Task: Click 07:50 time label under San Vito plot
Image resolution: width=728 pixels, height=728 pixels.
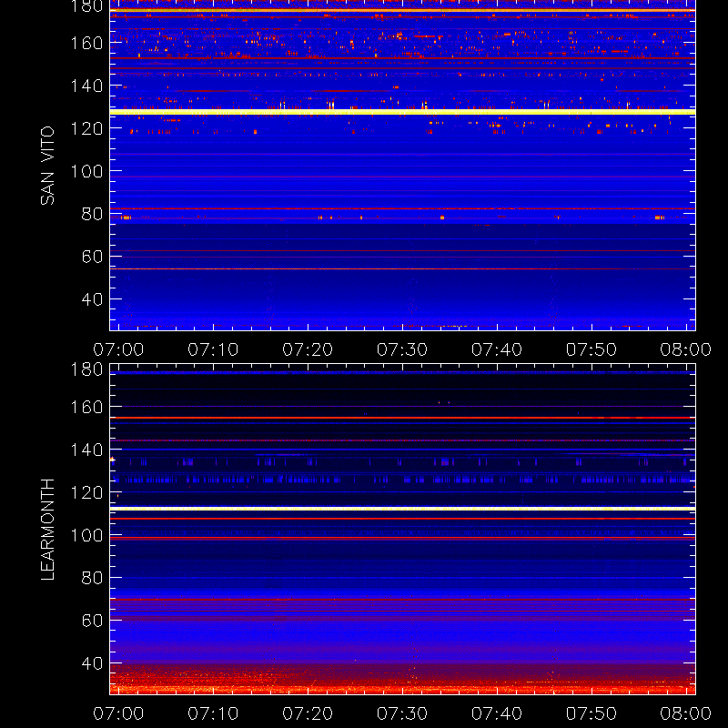Action: click(x=591, y=349)
